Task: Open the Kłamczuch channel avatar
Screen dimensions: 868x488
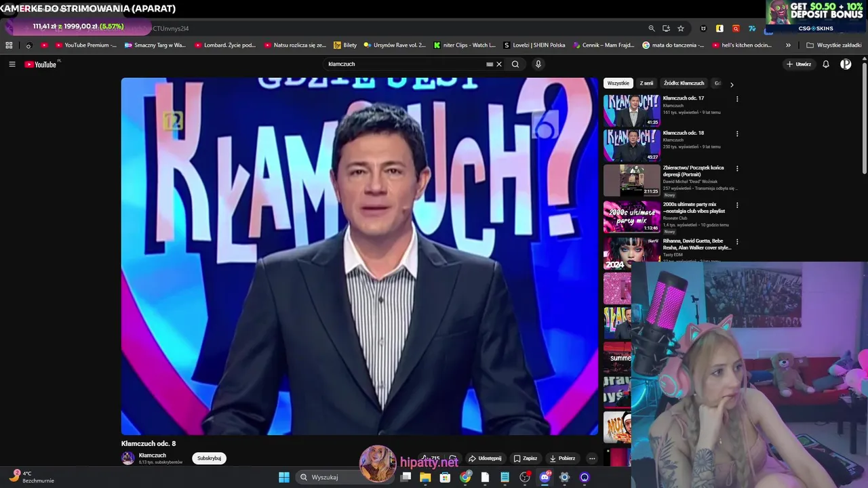Action: pos(127,458)
